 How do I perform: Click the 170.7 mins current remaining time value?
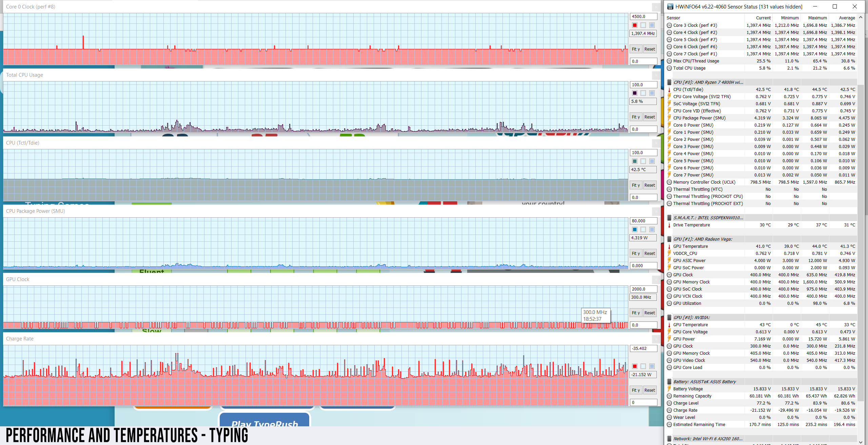[x=760, y=424]
